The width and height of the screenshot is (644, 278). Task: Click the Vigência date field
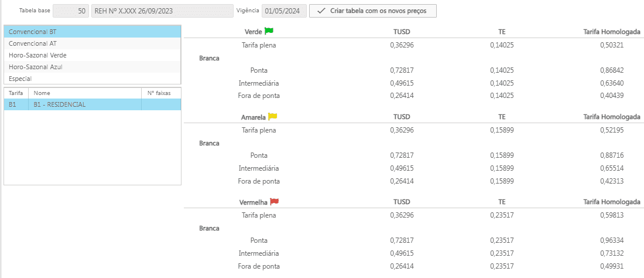coord(284,11)
